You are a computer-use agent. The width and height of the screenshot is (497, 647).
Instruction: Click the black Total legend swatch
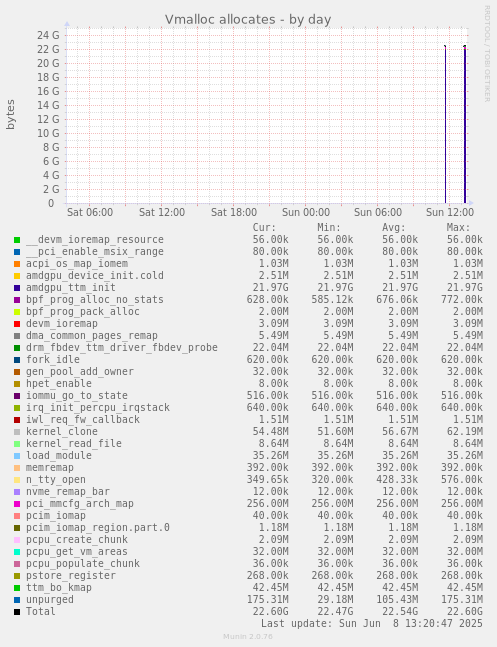point(17,612)
